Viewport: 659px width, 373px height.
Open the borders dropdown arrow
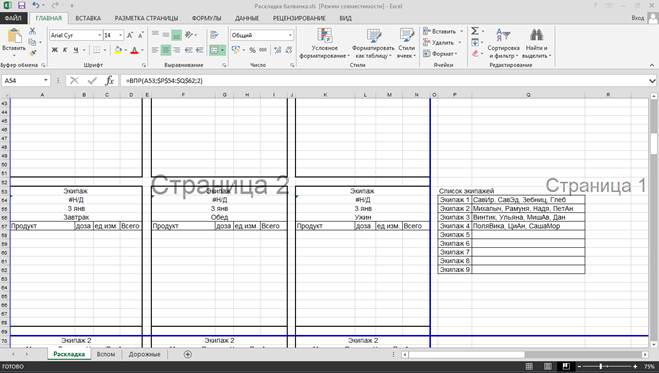(105, 50)
